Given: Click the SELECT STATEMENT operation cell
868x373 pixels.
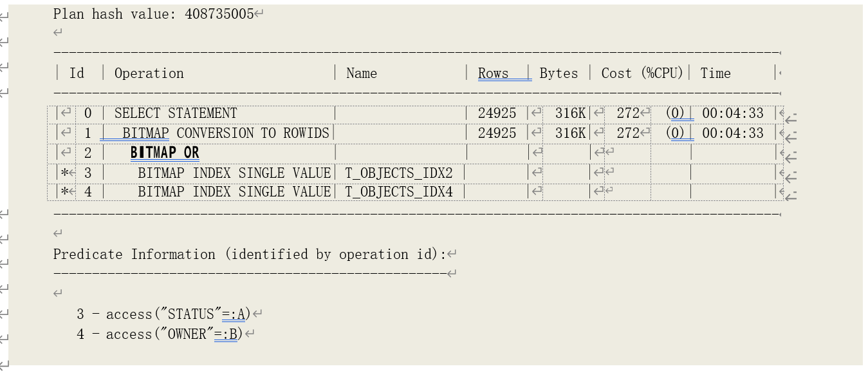Looking at the screenshot, I should coord(176,113).
